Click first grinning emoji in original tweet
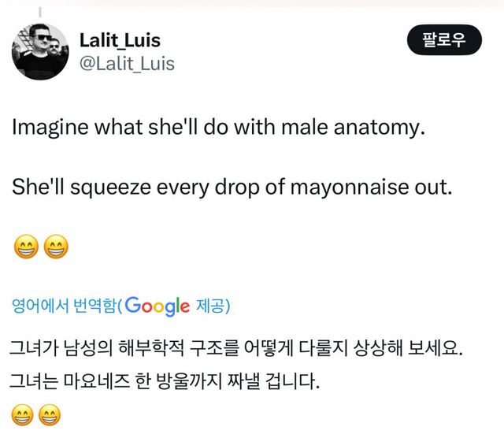 point(26,247)
